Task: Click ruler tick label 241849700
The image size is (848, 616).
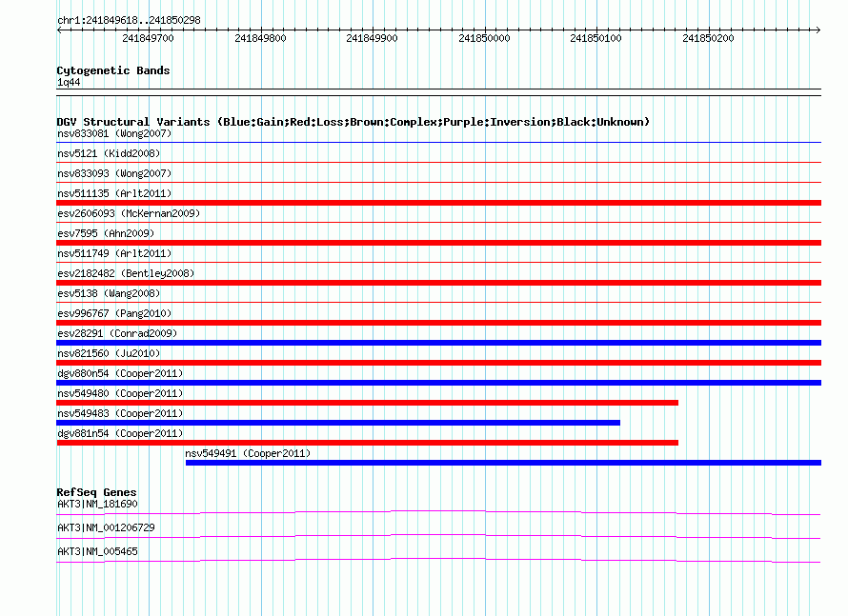Action: point(148,38)
